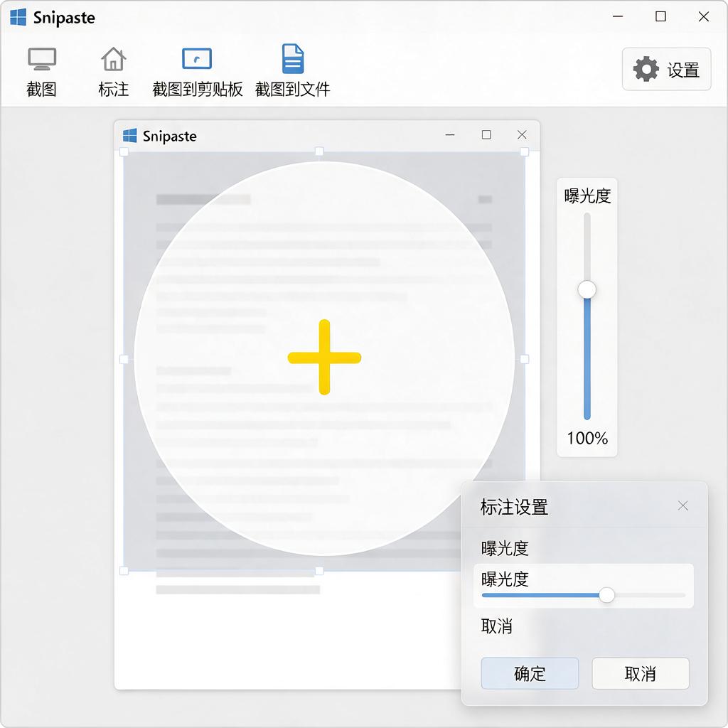Click the right-middle selection handle
The width and height of the screenshot is (728, 728).
525,359
